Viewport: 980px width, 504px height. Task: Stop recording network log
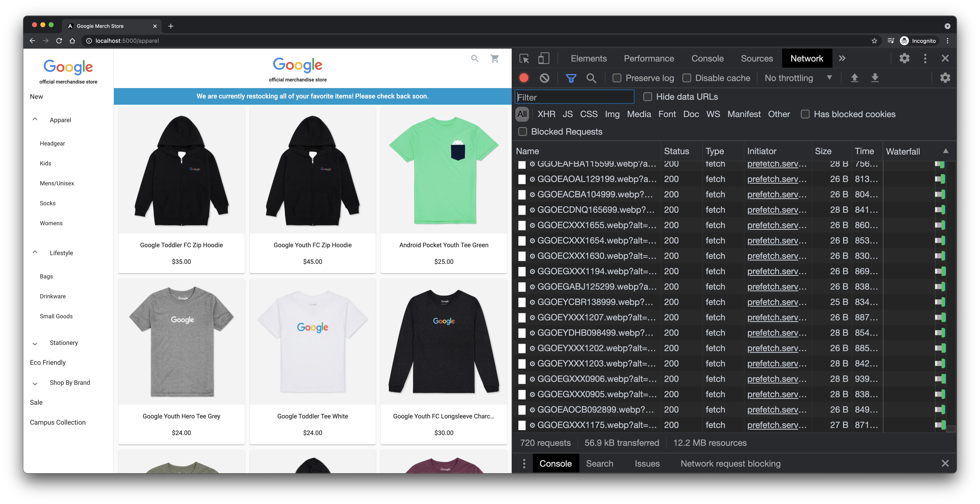pos(524,78)
